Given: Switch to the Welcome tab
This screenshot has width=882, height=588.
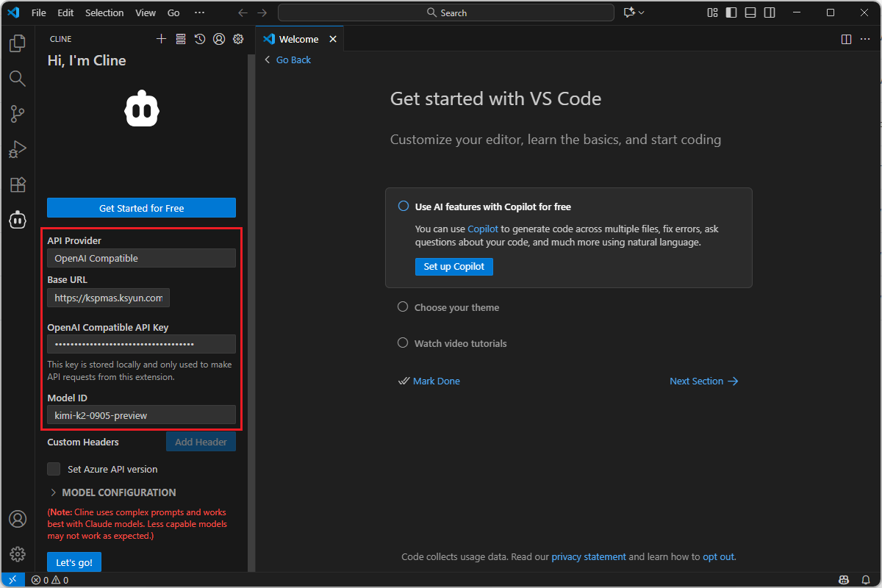Looking at the screenshot, I should 298,39.
